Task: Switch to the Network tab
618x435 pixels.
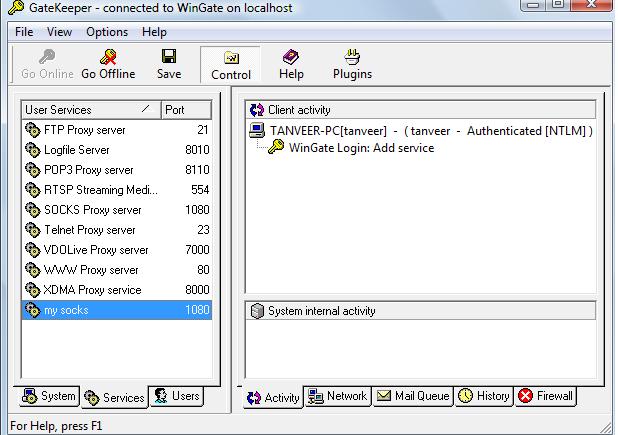Action: [x=338, y=396]
